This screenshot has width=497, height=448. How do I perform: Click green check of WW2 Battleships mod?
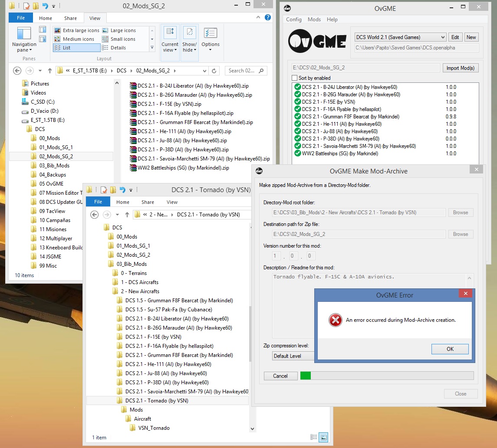click(x=297, y=154)
